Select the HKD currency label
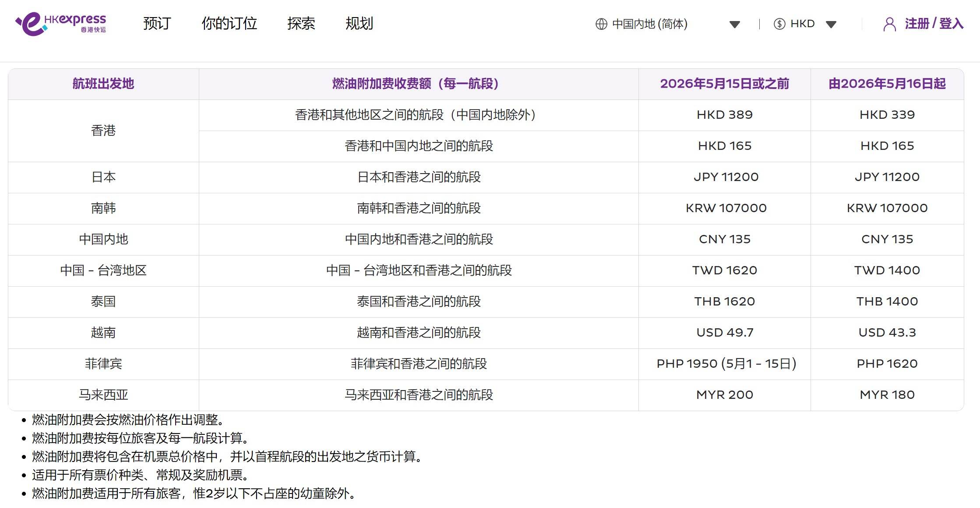This screenshot has width=980, height=508. pos(802,24)
